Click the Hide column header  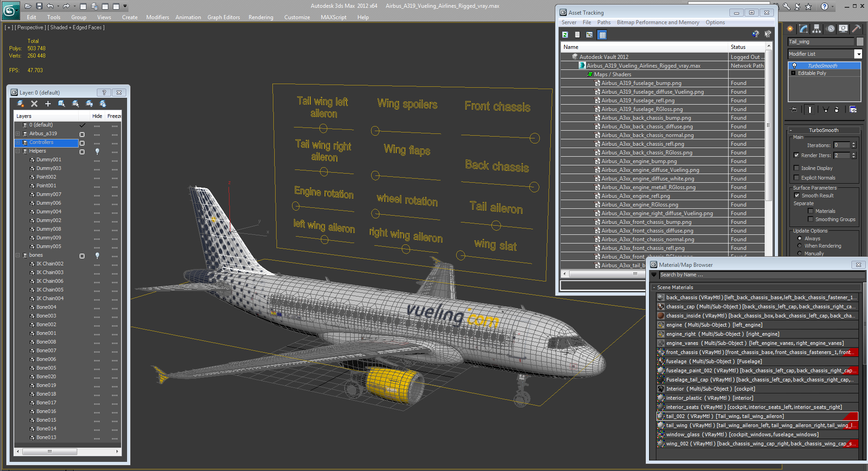point(97,116)
